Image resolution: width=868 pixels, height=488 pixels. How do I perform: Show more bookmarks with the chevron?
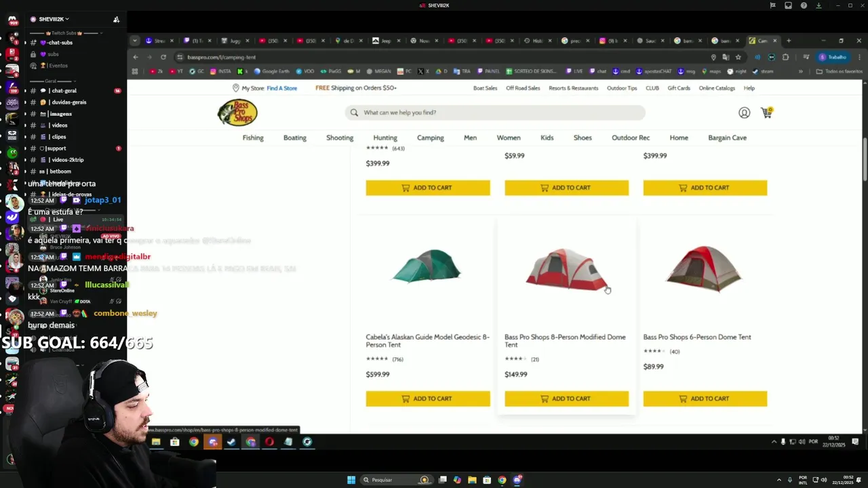(801, 71)
